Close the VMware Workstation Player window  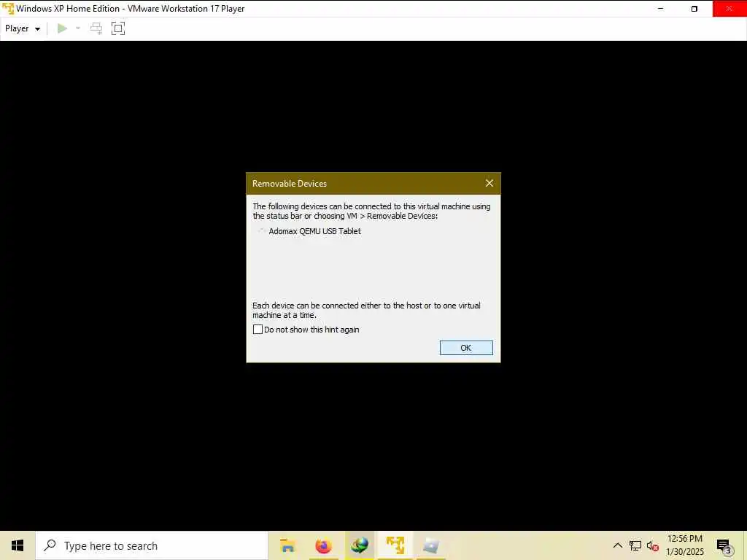point(729,9)
